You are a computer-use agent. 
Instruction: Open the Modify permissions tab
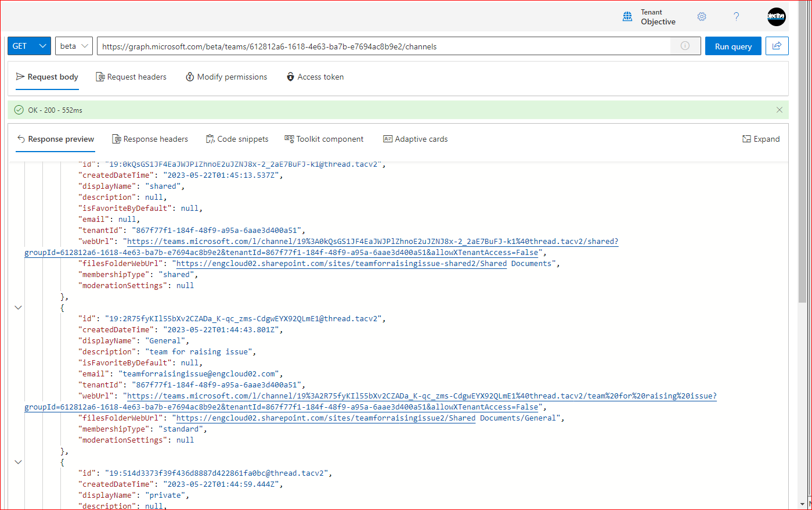[226, 77]
